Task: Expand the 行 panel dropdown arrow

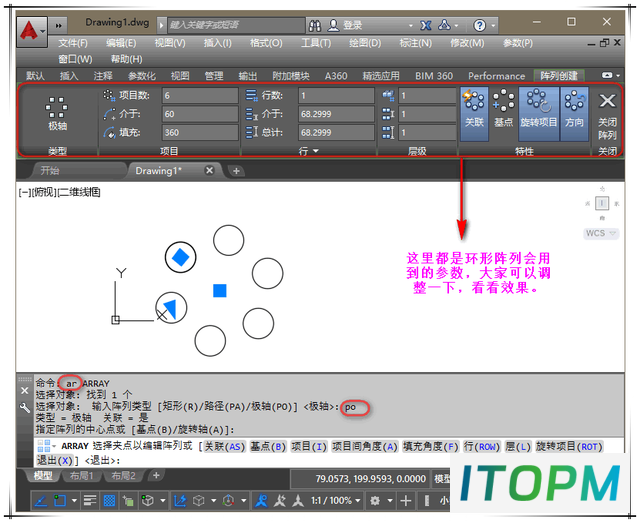Action: point(316,151)
